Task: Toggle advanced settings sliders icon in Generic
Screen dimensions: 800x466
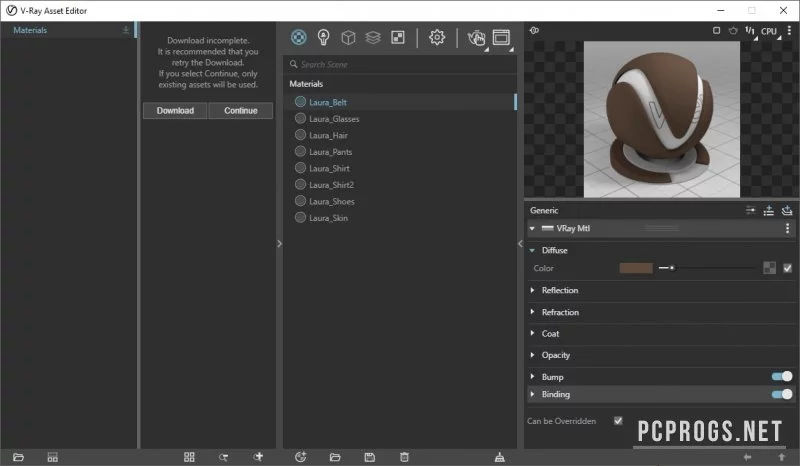Action: tap(751, 210)
